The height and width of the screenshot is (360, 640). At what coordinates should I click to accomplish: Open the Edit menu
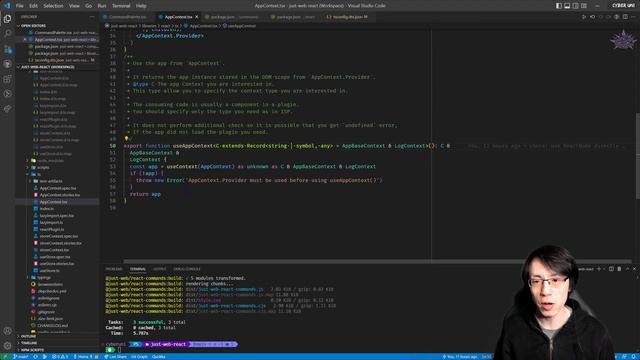[x=33, y=6]
